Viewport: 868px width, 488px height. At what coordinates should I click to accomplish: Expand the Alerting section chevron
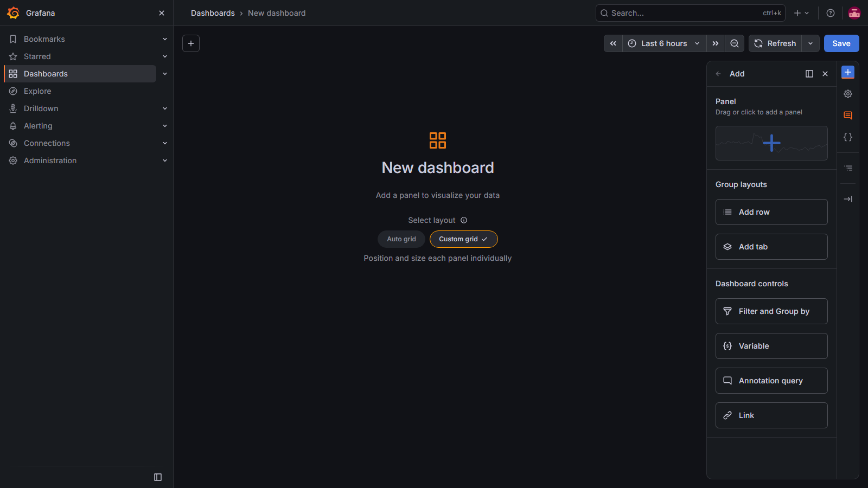[x=165, y=126]
